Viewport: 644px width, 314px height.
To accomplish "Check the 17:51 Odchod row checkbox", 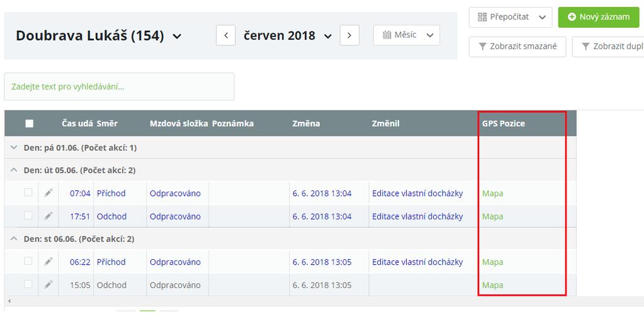I will tap(28, 215).
